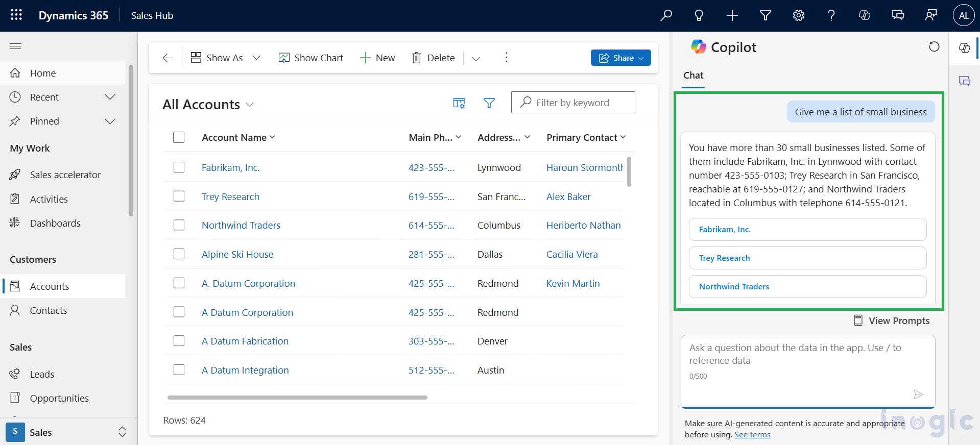Check the Northwind Traders row checkbox
This screenshot has height=445, width=980.
179,225
